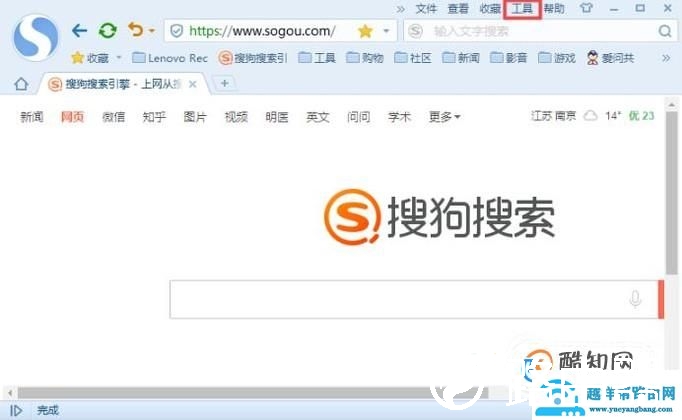Click the 明医 navigation link
The height and width of the screenshot is (420, 682).
[x=277, y=117]
